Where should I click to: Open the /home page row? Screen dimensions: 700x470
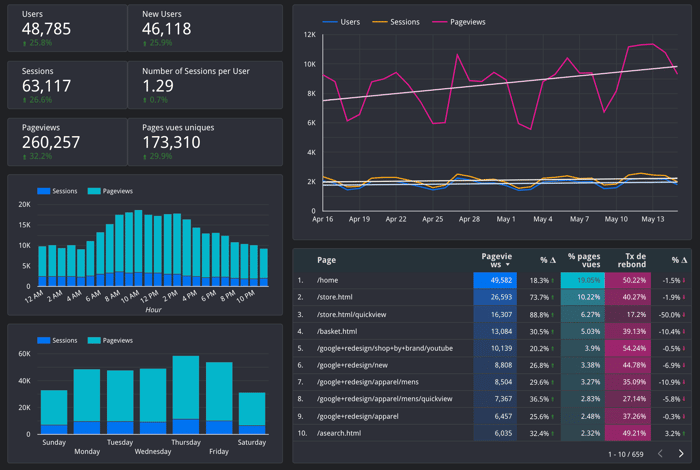click(x=492, y=280)
